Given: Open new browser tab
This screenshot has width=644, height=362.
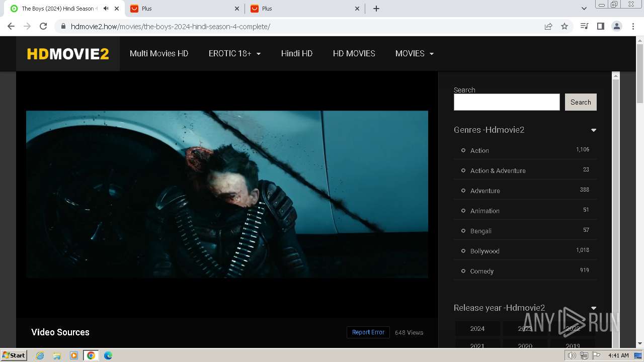Looking at the screenshot, I should [376, 9].
